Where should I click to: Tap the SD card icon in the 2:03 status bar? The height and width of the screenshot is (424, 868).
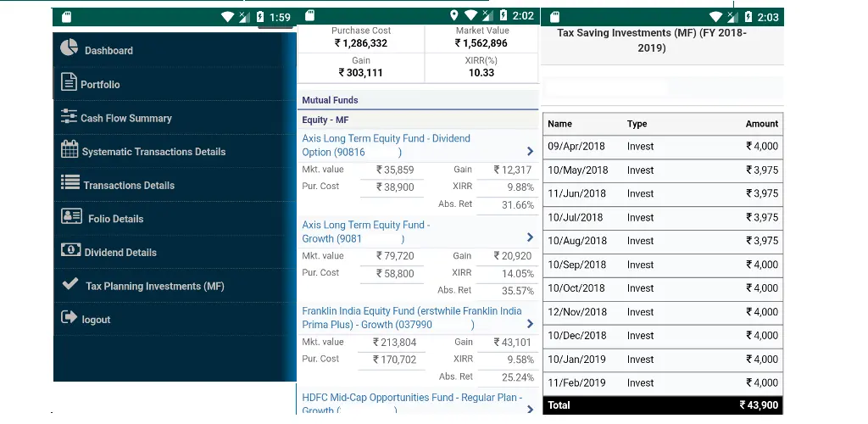[x=554, y=17]
